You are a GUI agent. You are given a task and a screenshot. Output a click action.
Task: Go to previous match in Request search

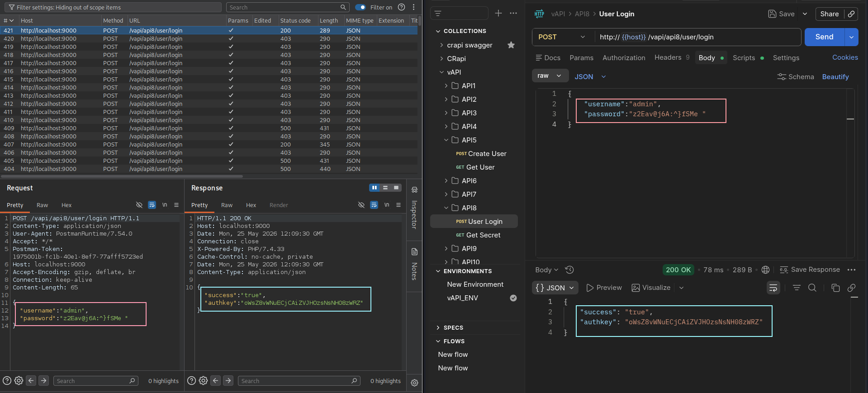(31, 381)
